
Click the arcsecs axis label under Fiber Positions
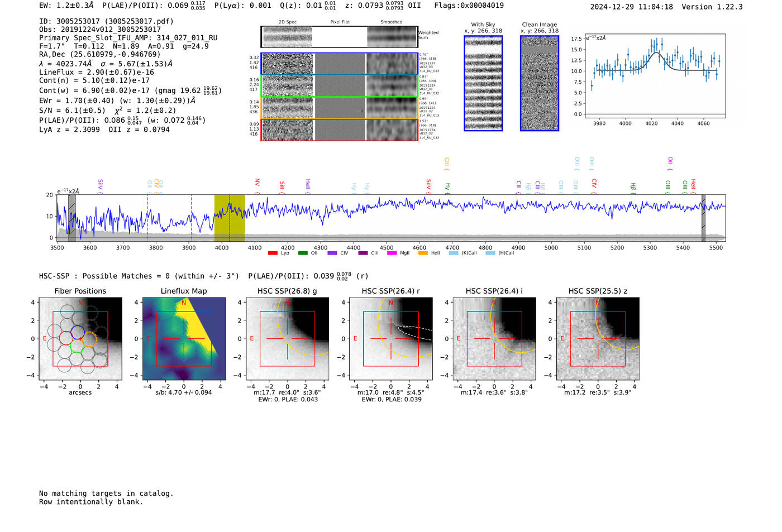(80, 392)
